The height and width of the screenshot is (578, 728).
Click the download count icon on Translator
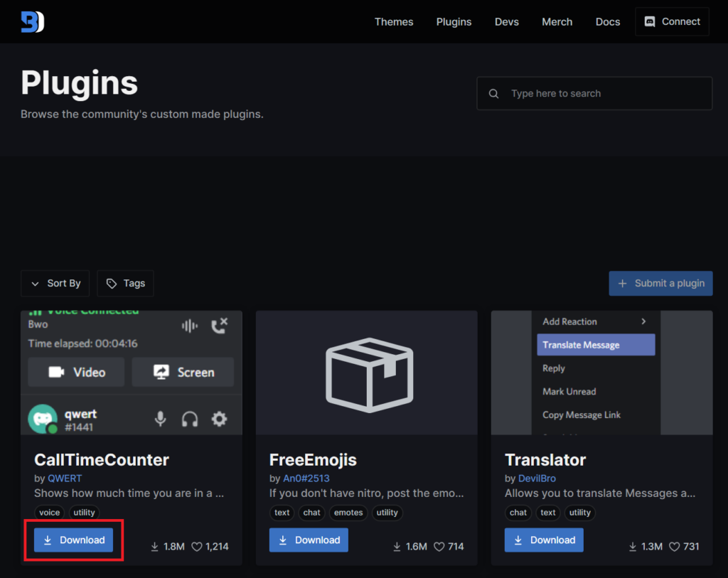point(633,547)
